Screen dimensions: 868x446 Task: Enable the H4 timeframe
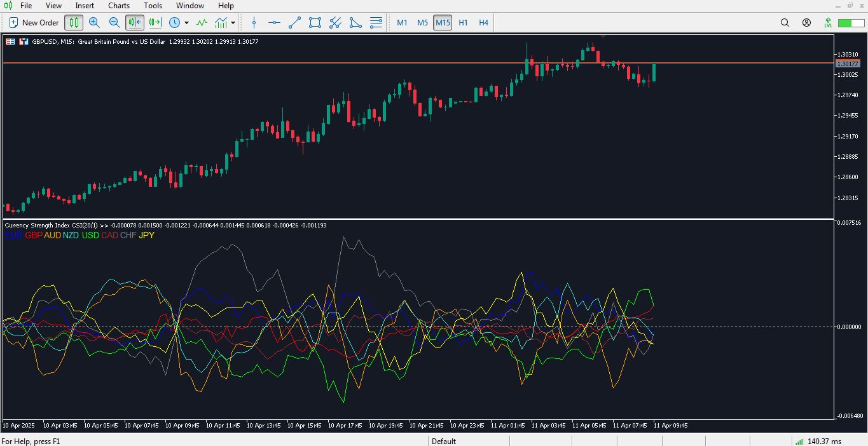point(483,22)
